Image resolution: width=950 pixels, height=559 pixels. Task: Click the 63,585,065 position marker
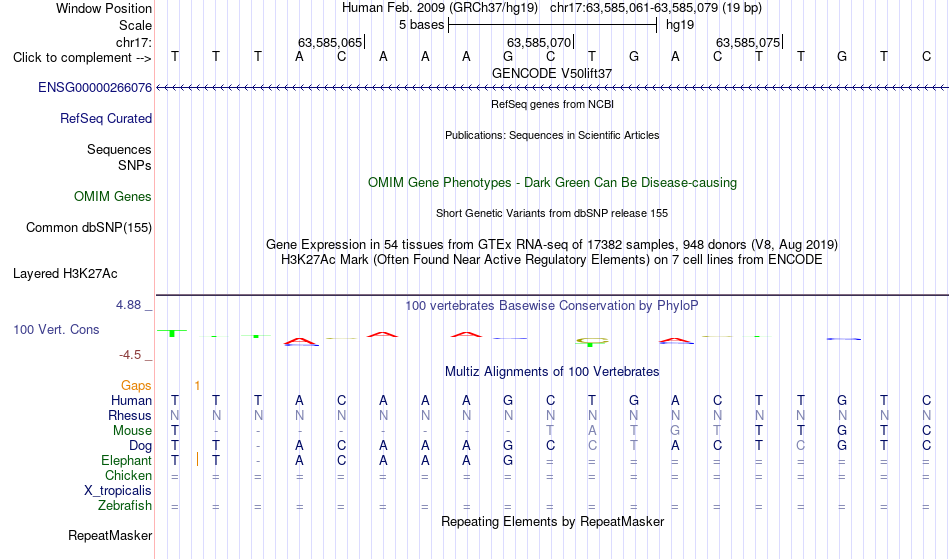(x=330, y=42)
